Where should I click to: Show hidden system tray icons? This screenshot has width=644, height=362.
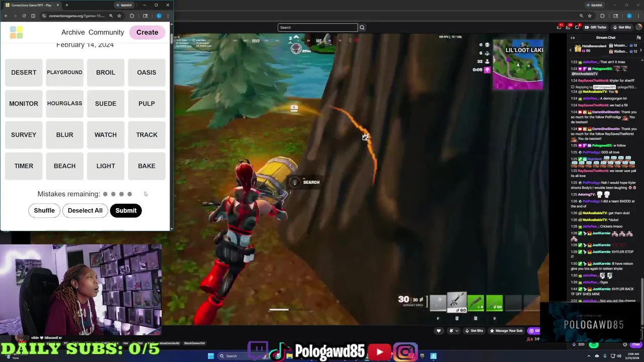(589, 356)
